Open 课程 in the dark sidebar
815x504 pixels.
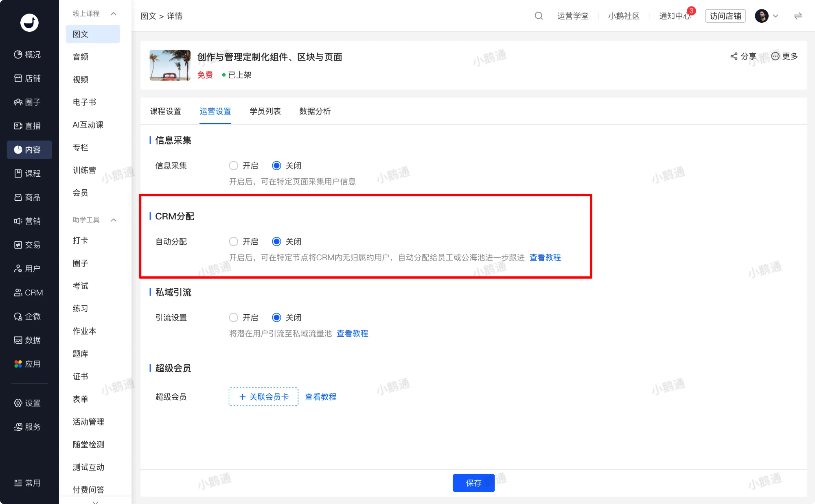(27, 173)
